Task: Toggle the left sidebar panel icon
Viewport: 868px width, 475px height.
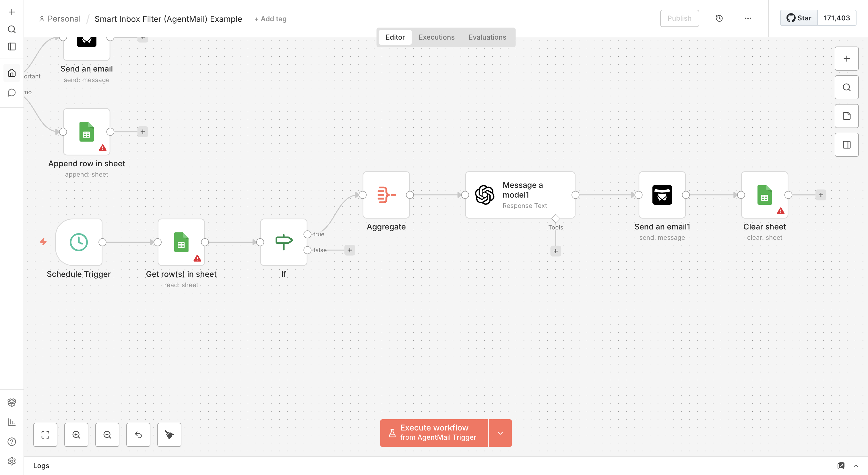Action: (12, 47)
